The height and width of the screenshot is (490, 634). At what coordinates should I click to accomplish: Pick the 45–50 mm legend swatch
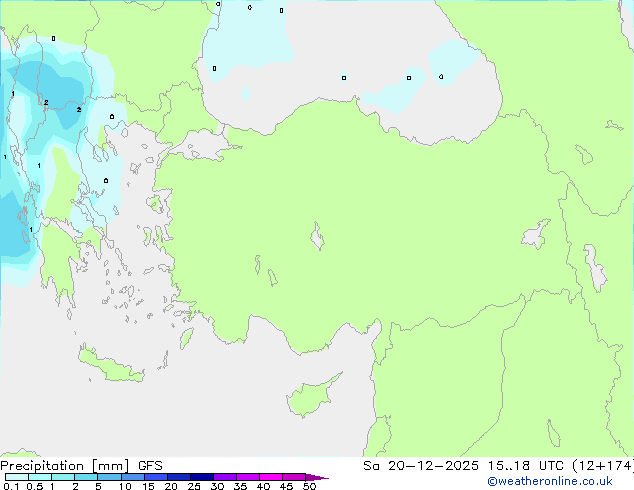tap(294, 477)
